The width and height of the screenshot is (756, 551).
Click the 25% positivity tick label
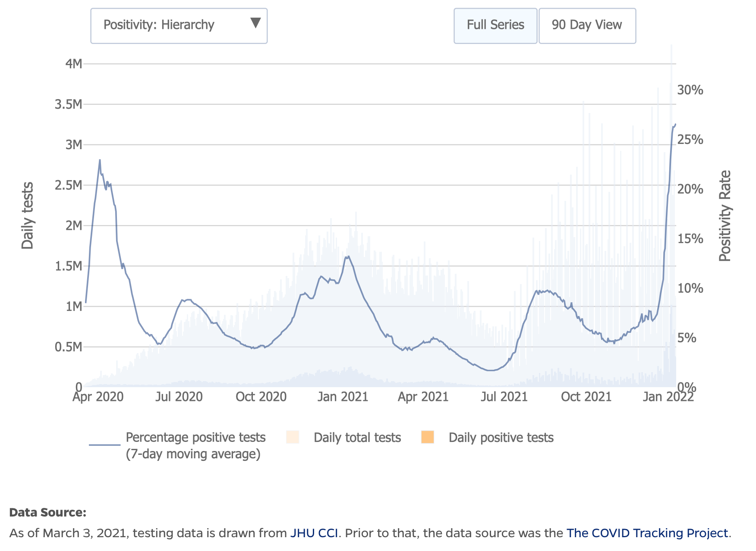(x=690, y=140)
